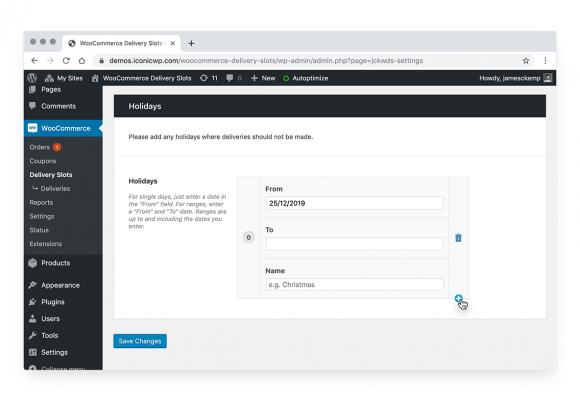Reload the page in the browser
This screenshot has width=580, height=403.
66,61
